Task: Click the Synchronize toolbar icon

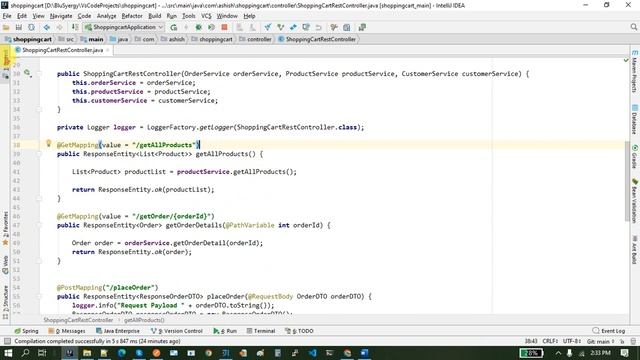Action: 31,27
